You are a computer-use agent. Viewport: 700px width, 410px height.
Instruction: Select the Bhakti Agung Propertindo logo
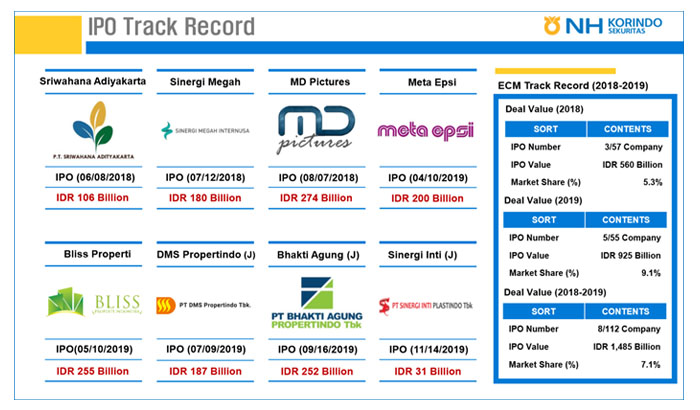tap(315, 304)
